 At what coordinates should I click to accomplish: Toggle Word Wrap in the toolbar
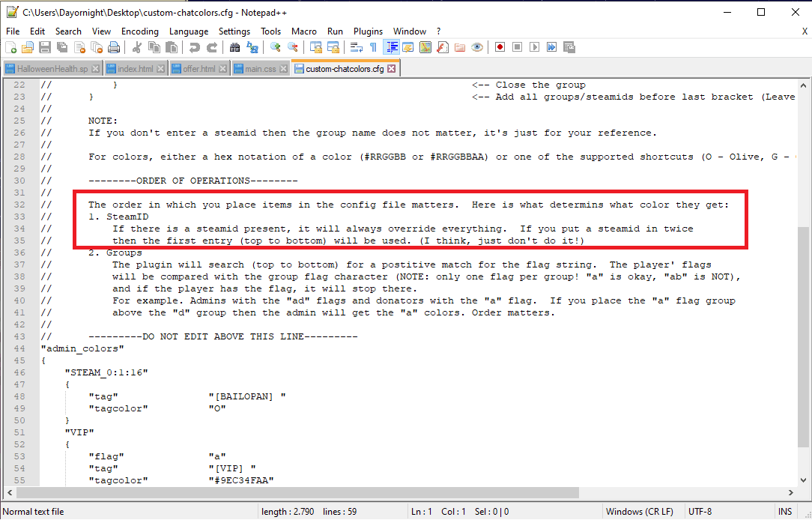click(x=356, y=47)
